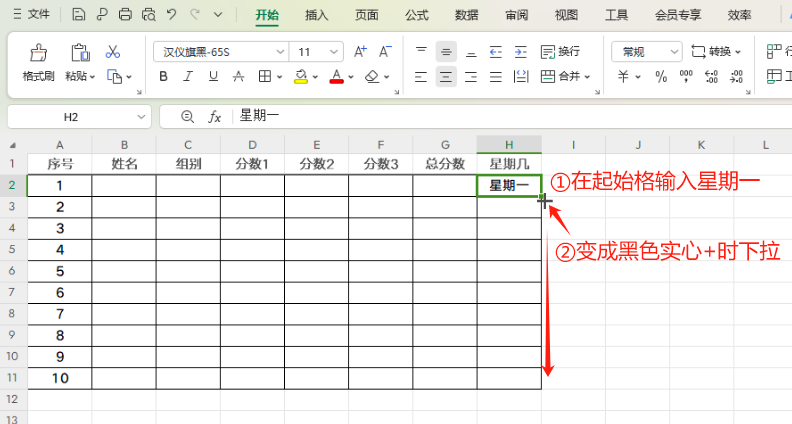This screenshot has height=424, width=792.
Task: Decrease indent icon
Action: point(496,52)
